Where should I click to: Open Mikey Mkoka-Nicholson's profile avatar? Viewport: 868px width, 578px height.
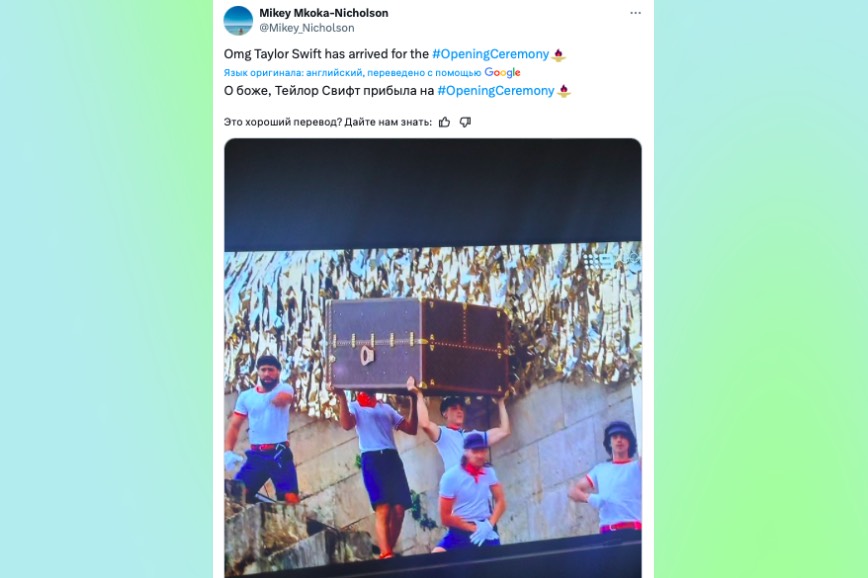click(238, 20)
